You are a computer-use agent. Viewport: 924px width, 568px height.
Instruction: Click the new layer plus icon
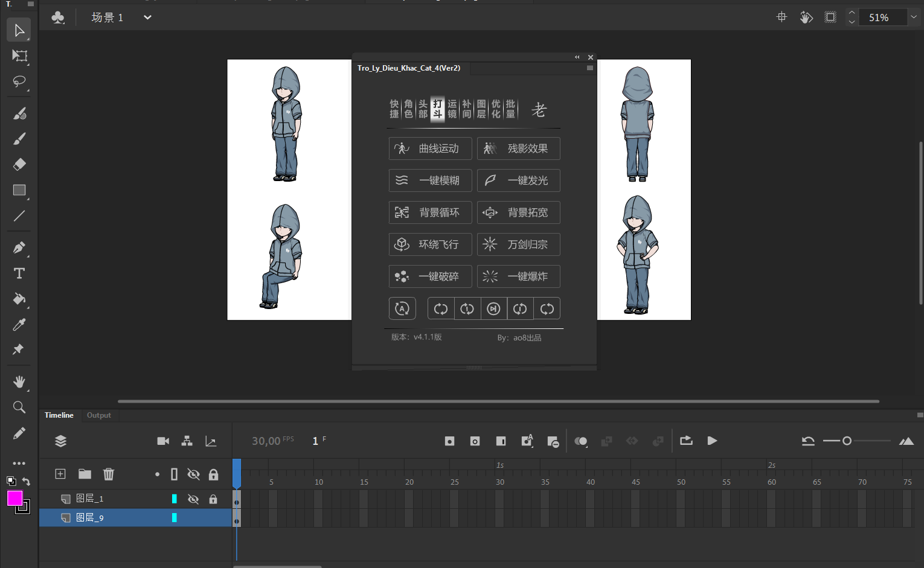pos(60,474)
